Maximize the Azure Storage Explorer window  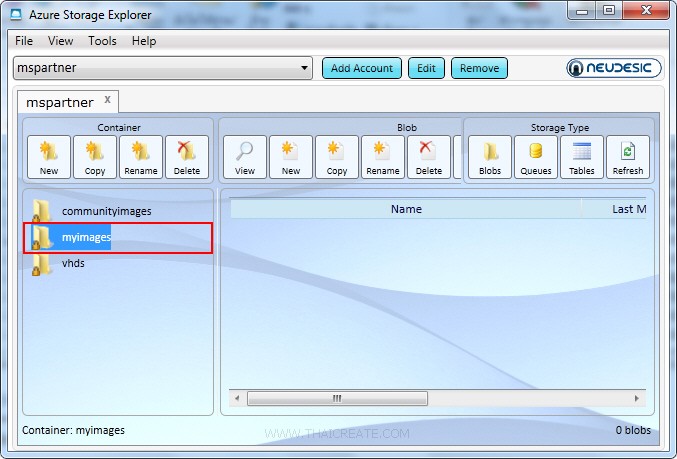tap(609, 11)
